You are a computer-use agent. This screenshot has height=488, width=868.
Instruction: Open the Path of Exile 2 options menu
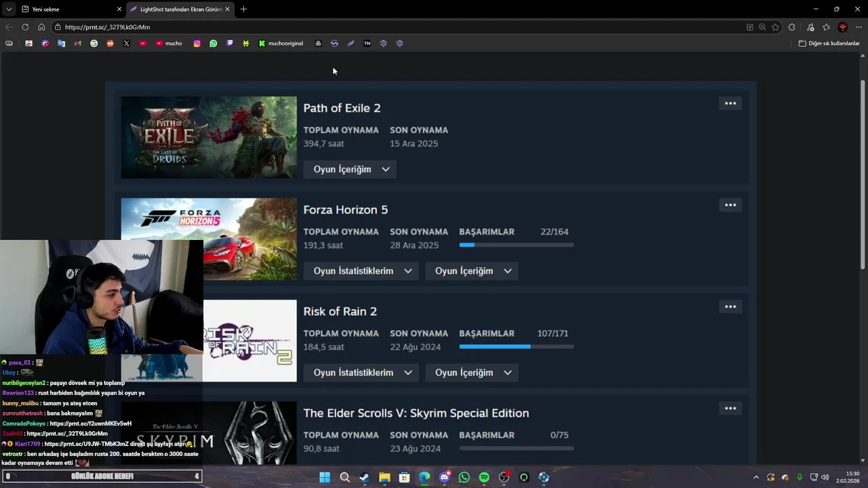pyautogui.click(x=730, y=104)
